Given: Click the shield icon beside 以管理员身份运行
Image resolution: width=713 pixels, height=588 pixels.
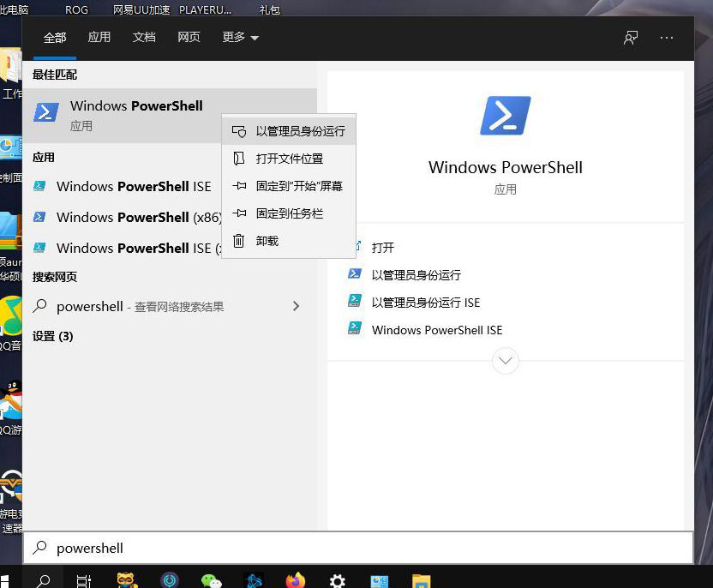Looking at the screenshot, I should pyautogui.click(x=239, y=132).
